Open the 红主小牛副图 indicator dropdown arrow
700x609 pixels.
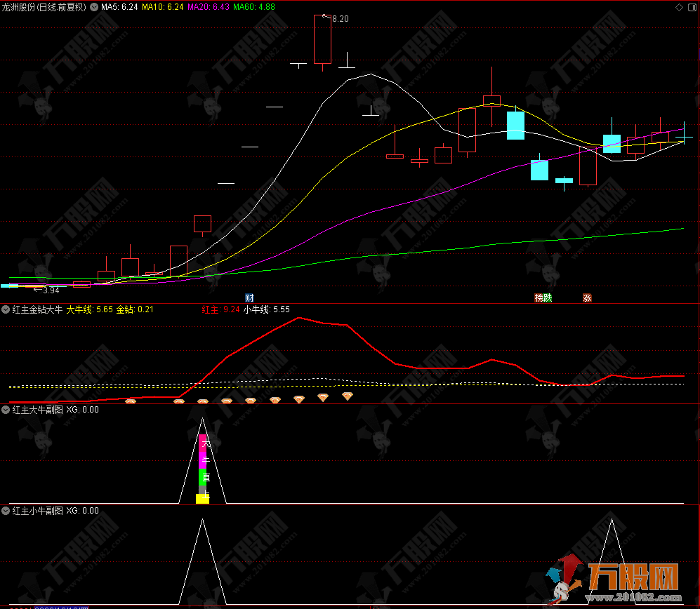click(x=6, y=511)
